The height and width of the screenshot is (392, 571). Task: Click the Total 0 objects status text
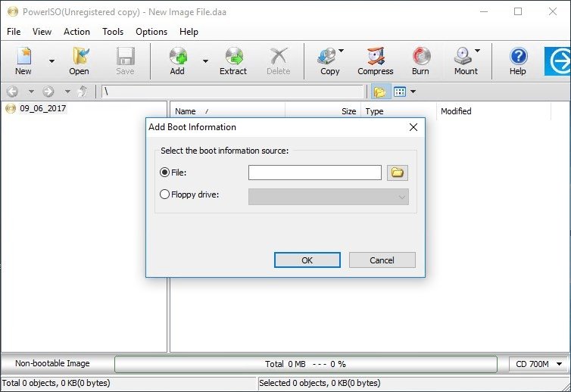(x=56, y=383)
